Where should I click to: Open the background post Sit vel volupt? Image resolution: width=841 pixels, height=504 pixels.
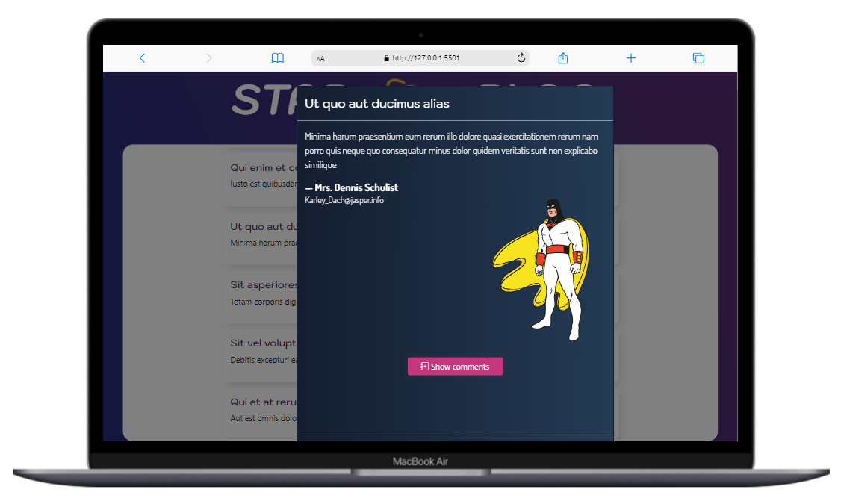pyautogui.click(x=264, y=343)
